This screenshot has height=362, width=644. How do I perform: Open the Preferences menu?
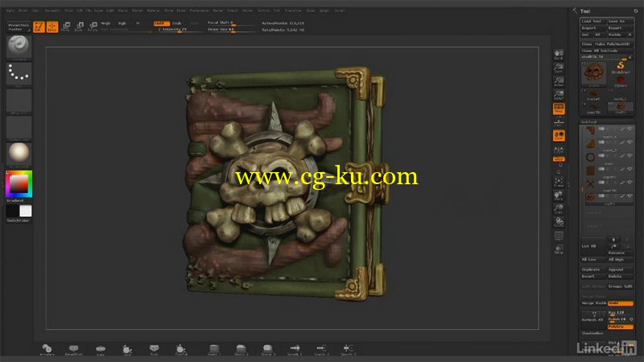click(199, 10)
